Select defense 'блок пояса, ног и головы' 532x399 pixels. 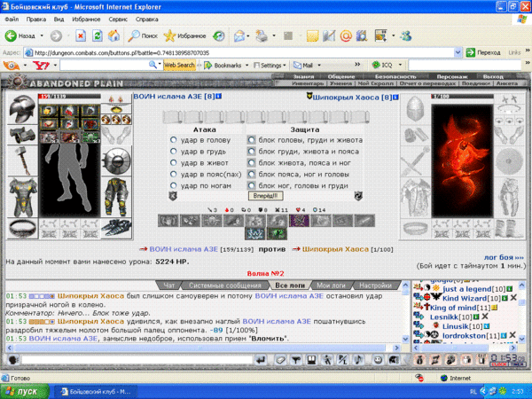(x=252, y=175)
